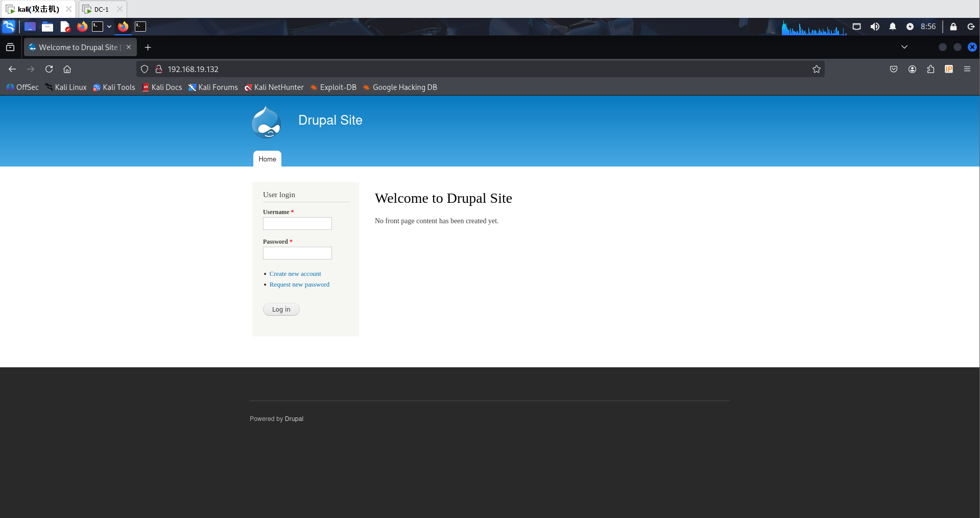Close the kali(攻击机) VM tab
980x518 pixels.
(68, 9)
